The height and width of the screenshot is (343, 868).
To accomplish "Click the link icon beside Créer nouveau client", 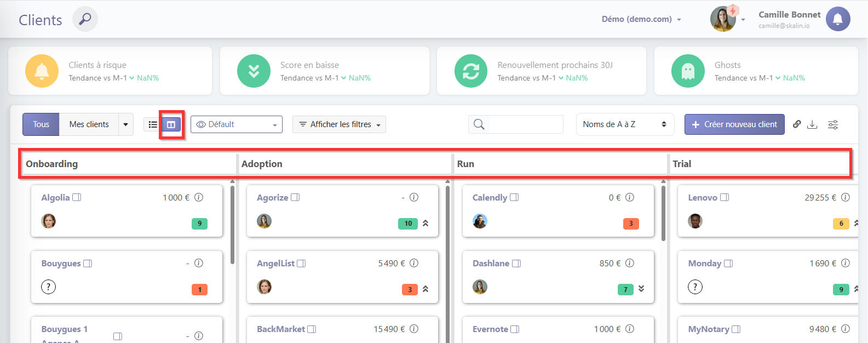I will 797,124.
